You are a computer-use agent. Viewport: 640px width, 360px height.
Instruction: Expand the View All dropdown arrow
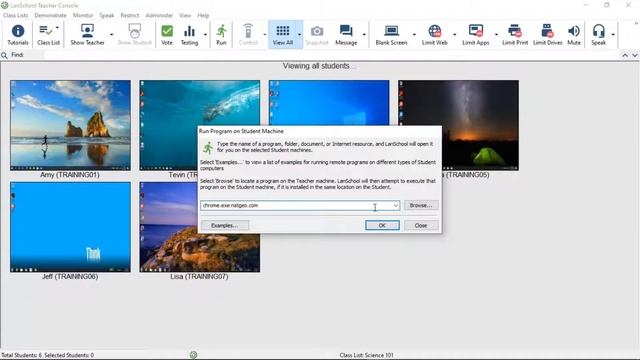coord(300,35)
